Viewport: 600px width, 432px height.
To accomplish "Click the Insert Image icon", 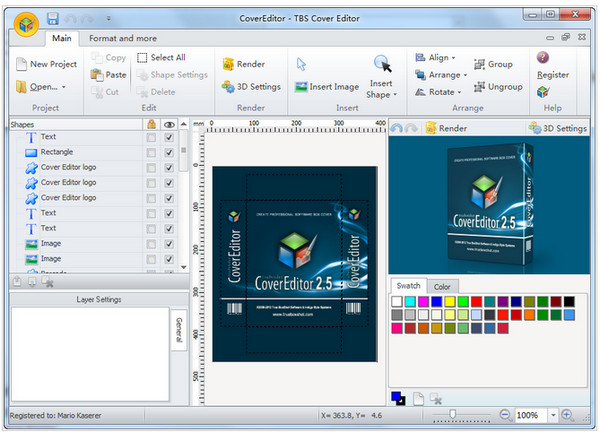I will [x=302, y=87].
